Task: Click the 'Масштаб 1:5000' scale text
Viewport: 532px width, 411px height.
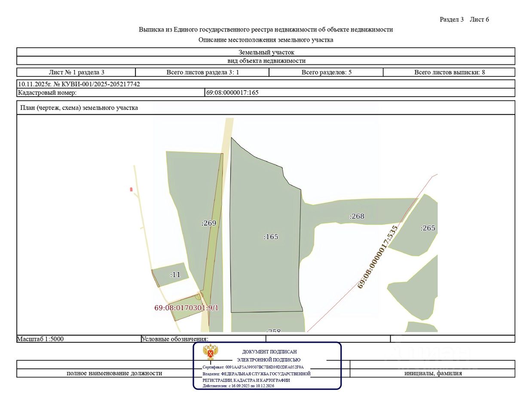Action: click(40, 339)
